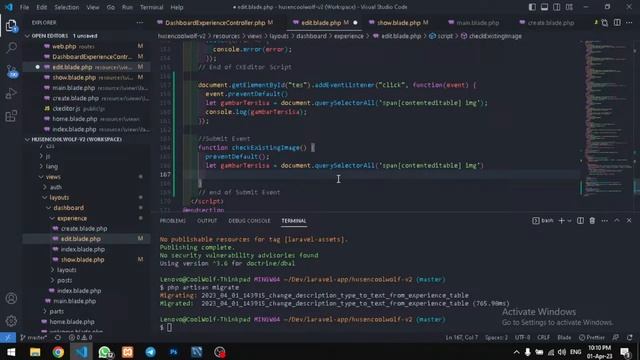Change language mode Blade in status bar
This screenshot has height=360, width=640.
564,338
